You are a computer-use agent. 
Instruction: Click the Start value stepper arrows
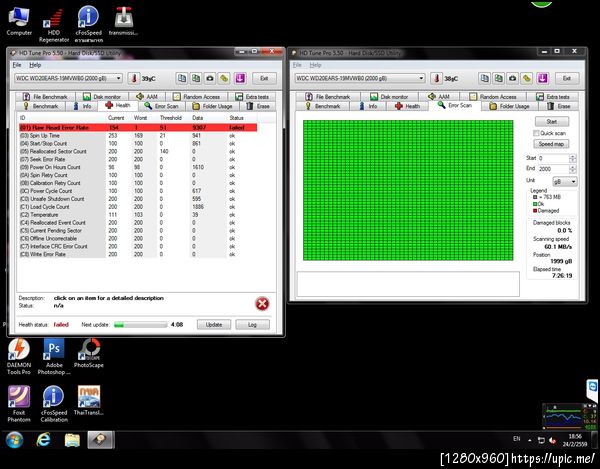coord(572,158)
